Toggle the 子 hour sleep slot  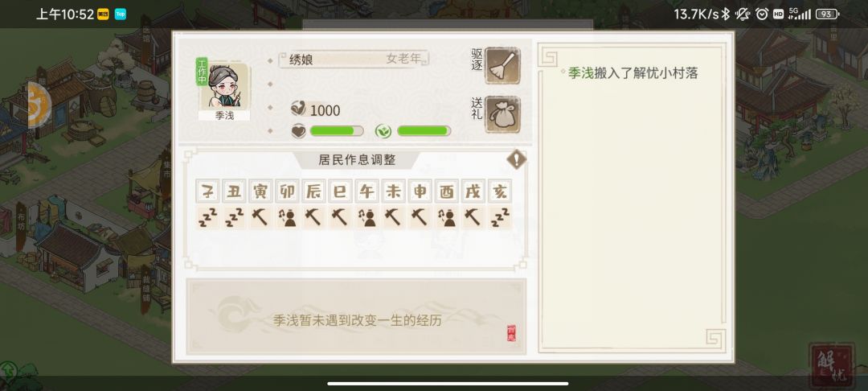(207, 218)
